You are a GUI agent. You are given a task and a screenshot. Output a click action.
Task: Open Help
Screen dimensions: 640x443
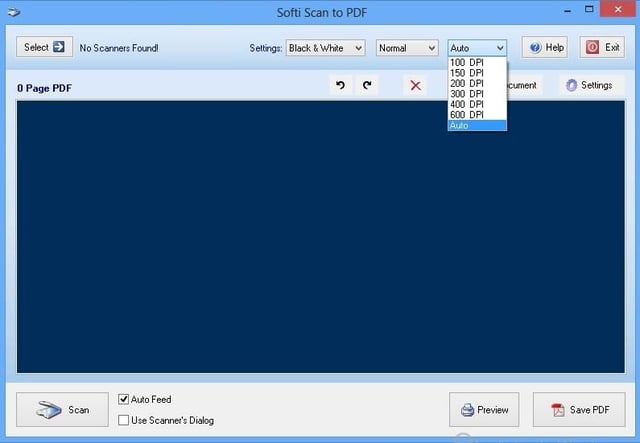[x=545, y=47]
